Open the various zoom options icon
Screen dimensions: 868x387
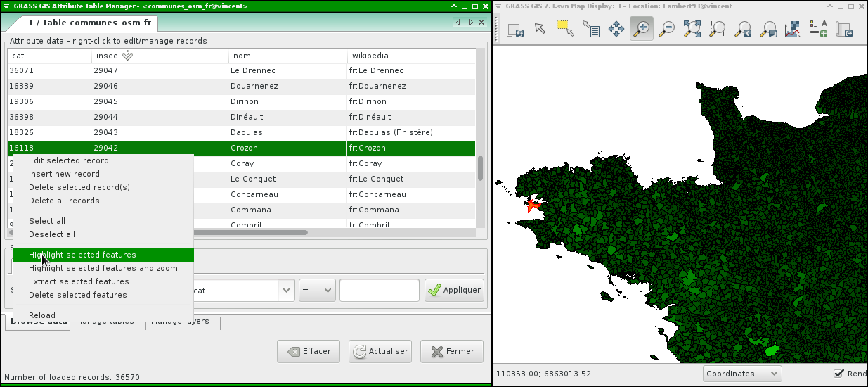pyautogui.click(x=768, y=29)
